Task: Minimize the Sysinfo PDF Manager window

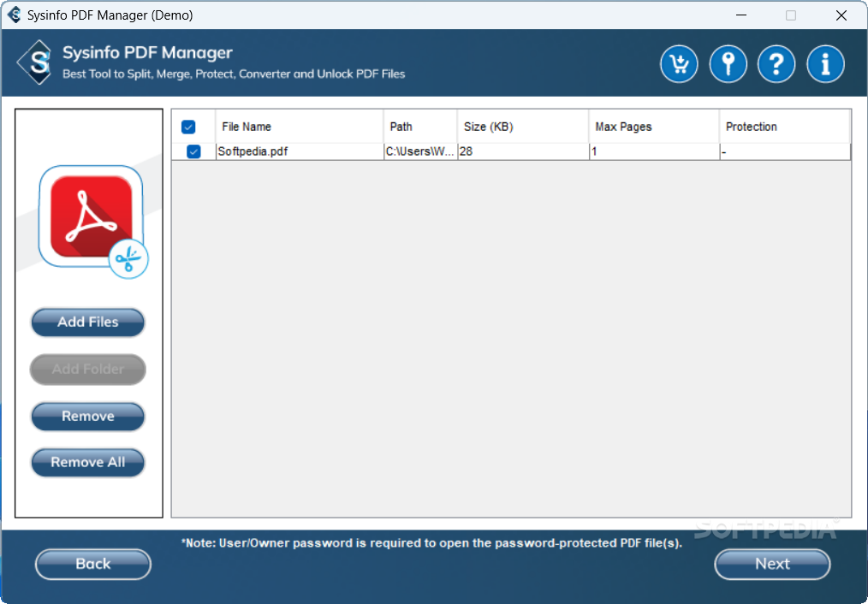Action: [x=741, y=15]
